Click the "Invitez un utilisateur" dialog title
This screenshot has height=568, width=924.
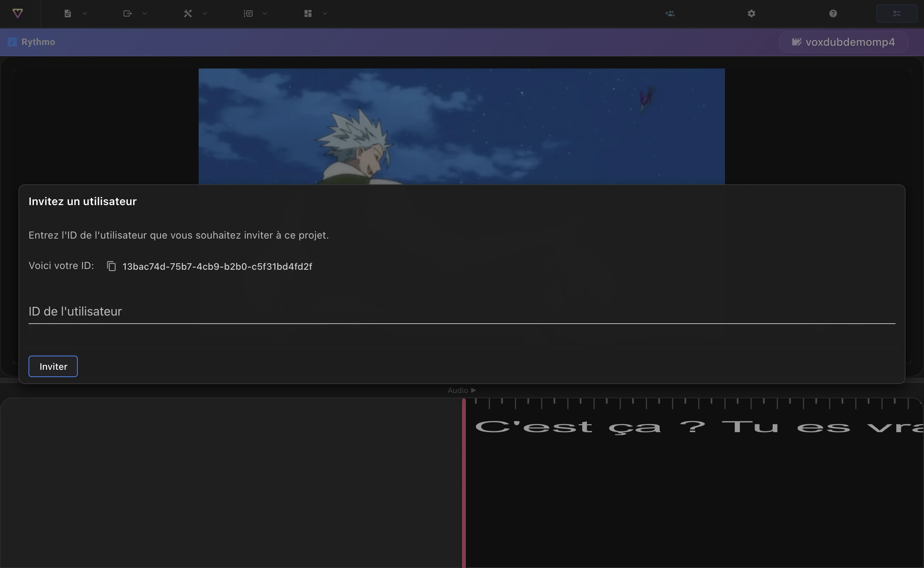click(82, 201)
